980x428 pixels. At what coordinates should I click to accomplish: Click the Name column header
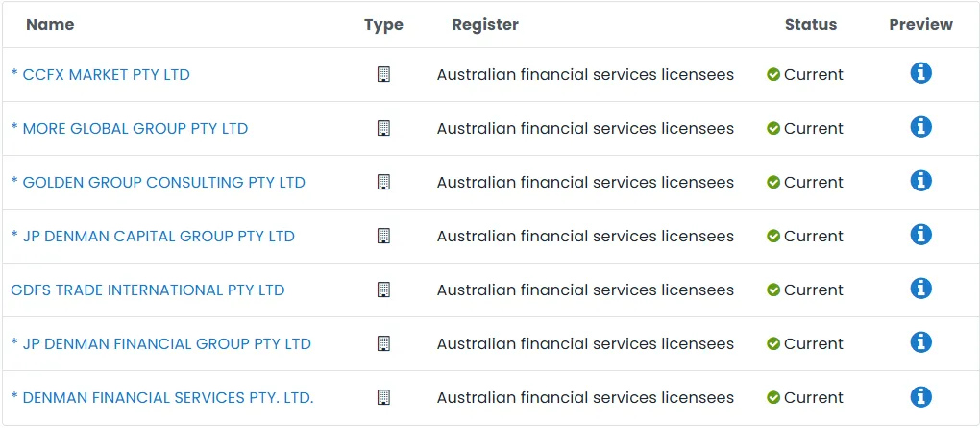[50, 24]
